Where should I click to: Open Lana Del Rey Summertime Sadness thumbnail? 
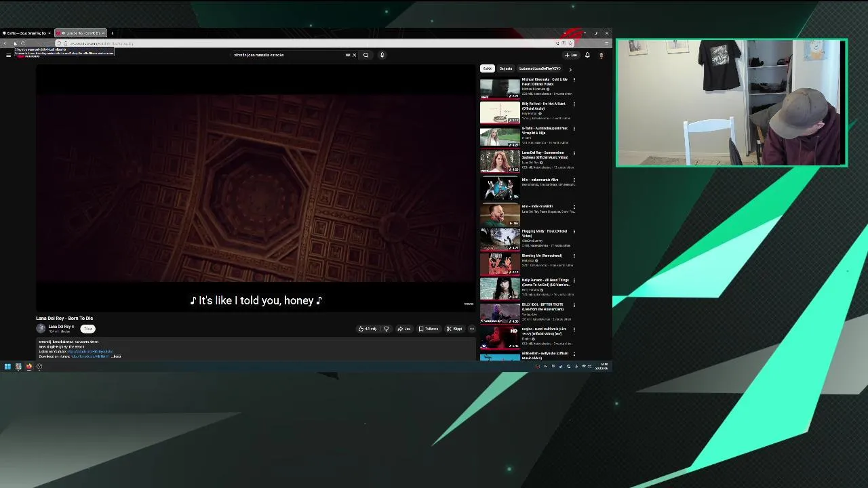tap(500, 161)
